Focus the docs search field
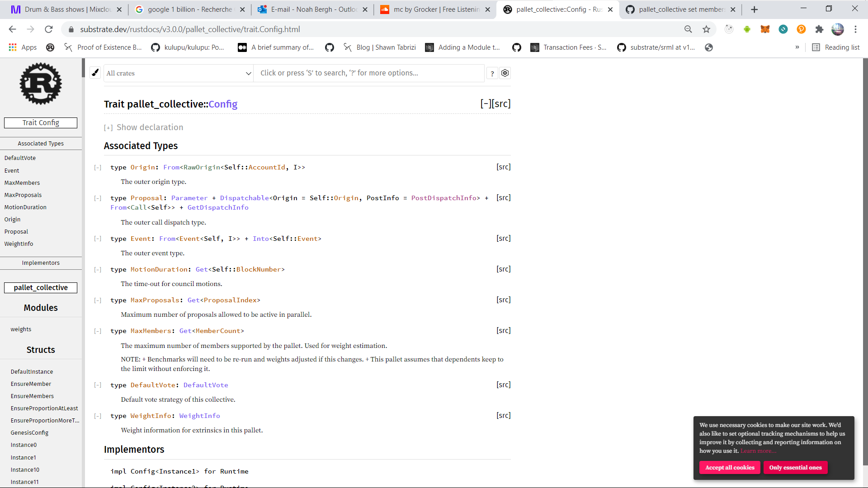 pos(369,73)
